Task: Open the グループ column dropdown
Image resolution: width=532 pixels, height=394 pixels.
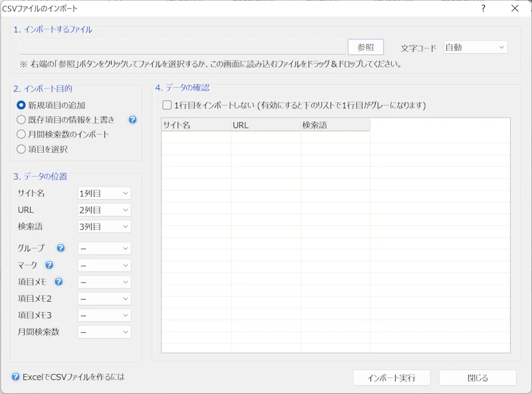Action: click(x=104, y=248)
